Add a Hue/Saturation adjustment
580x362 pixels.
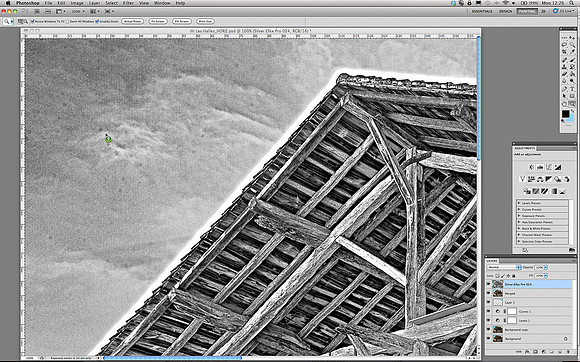(x=531, y=179)
